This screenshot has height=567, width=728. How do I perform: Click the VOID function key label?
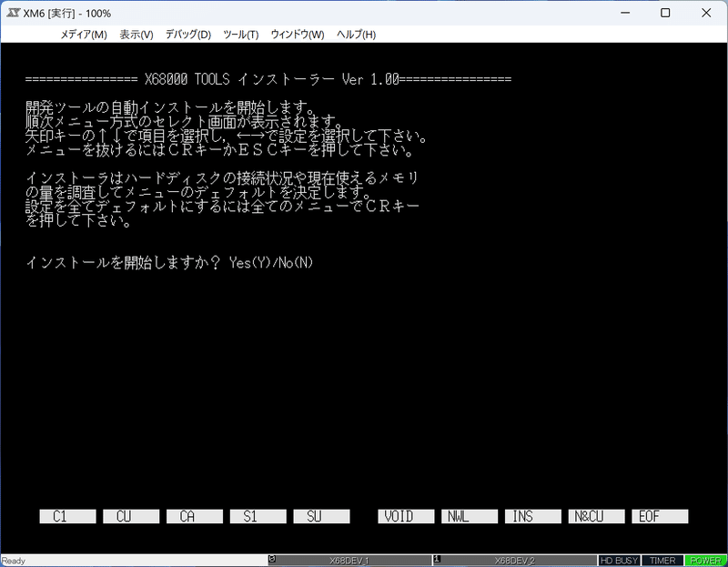click(x=406, y=516)
